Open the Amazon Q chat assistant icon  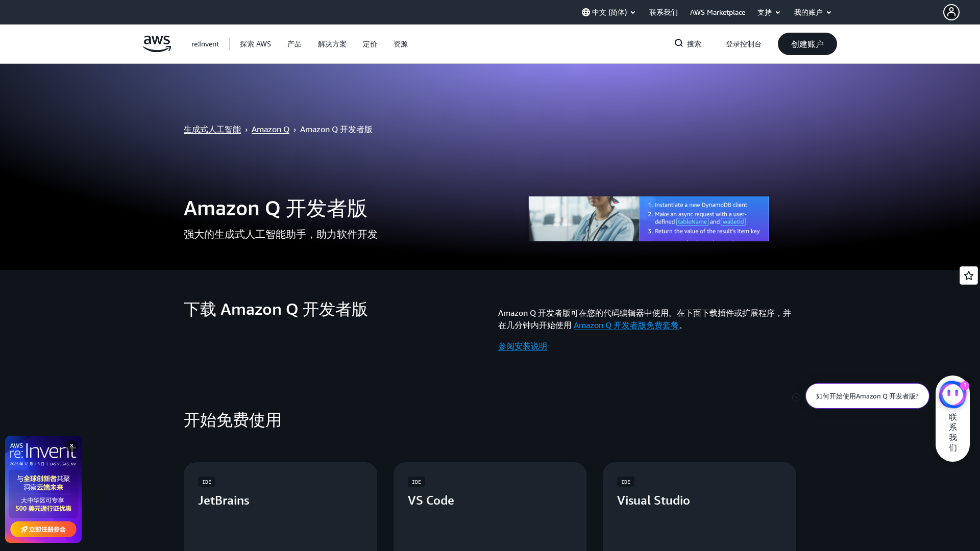click(x=952, y=395)
